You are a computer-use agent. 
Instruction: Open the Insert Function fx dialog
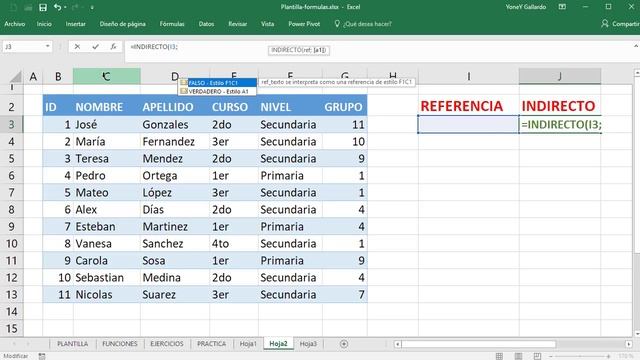pos(113,47)
